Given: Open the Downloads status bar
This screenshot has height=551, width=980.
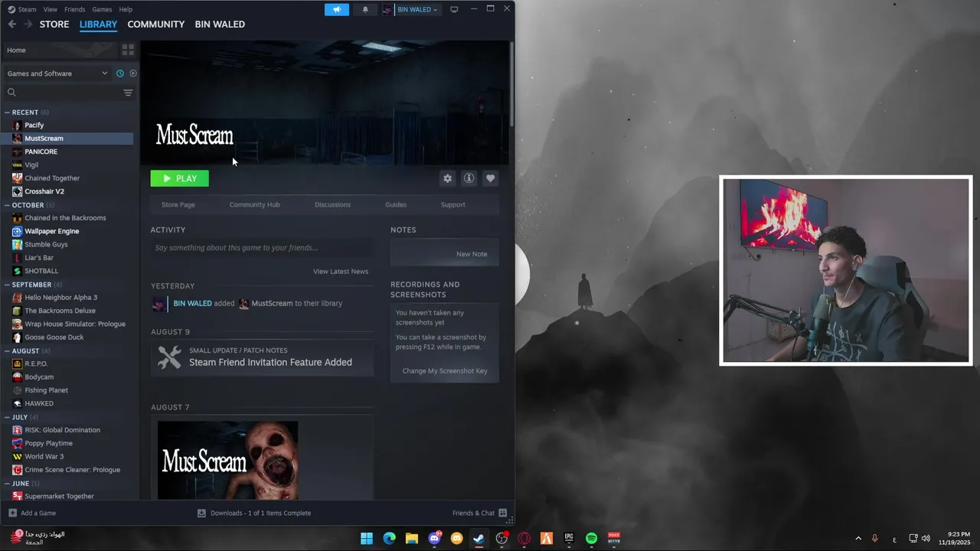Looking at the screenshot, I should click(x=254, y=514).
